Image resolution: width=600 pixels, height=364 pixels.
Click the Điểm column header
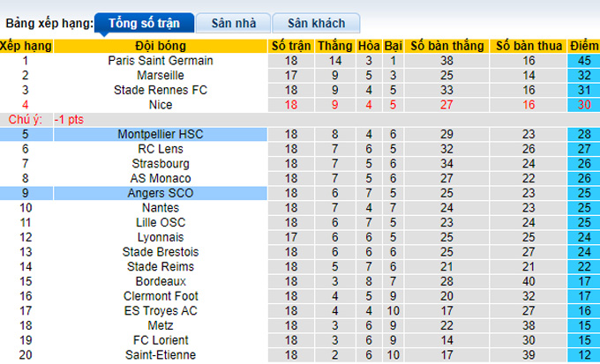coord(581,45)
